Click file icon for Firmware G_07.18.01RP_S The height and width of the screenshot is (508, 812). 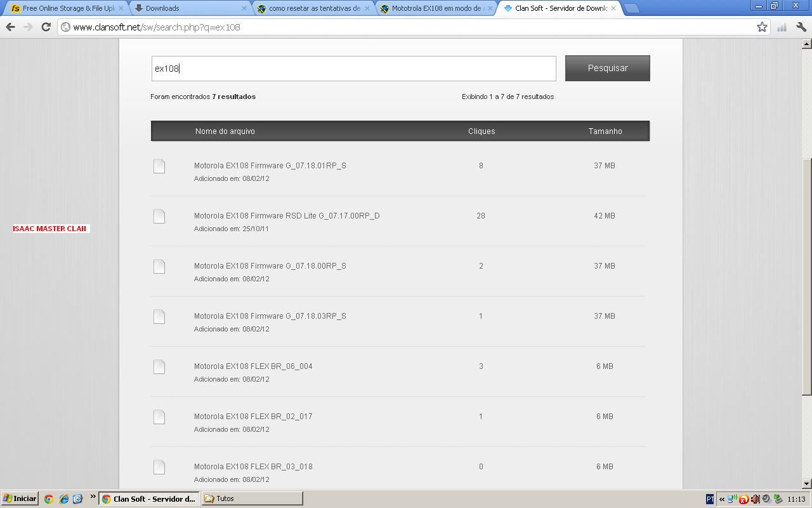(159, 166)
